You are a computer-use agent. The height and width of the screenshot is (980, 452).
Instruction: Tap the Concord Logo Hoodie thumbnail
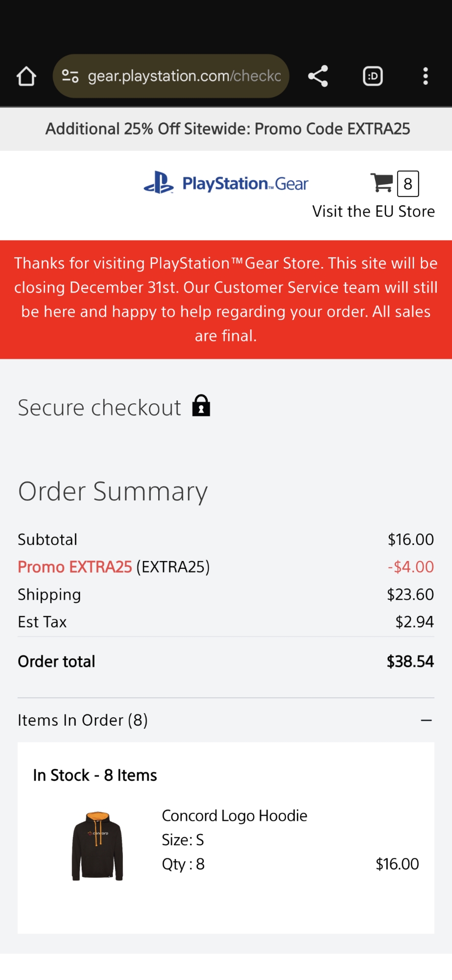pos(97,846)
